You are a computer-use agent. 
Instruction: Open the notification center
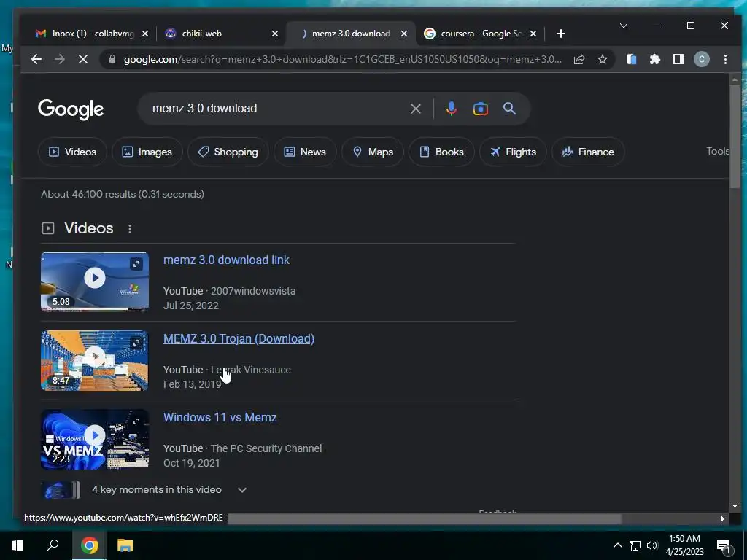[x=724, y=545]
